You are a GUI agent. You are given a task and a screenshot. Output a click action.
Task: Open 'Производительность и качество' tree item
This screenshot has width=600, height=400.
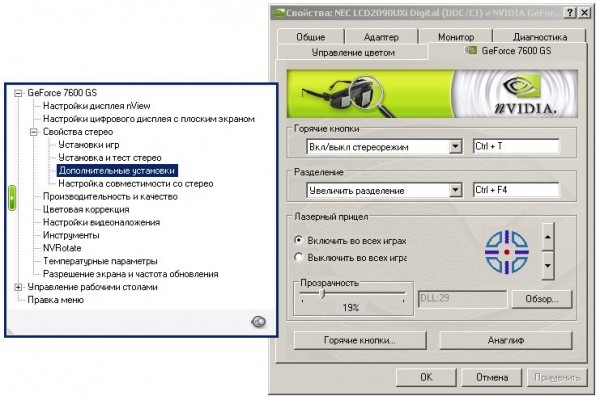110,197
